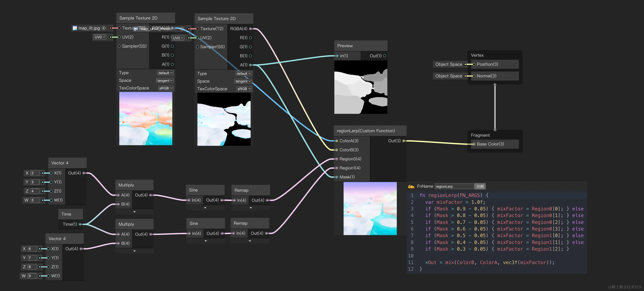Open the sRGB TexColorSpace dropdown in right Sample Texture
644x291 pixels.
(x=244, y=89)
